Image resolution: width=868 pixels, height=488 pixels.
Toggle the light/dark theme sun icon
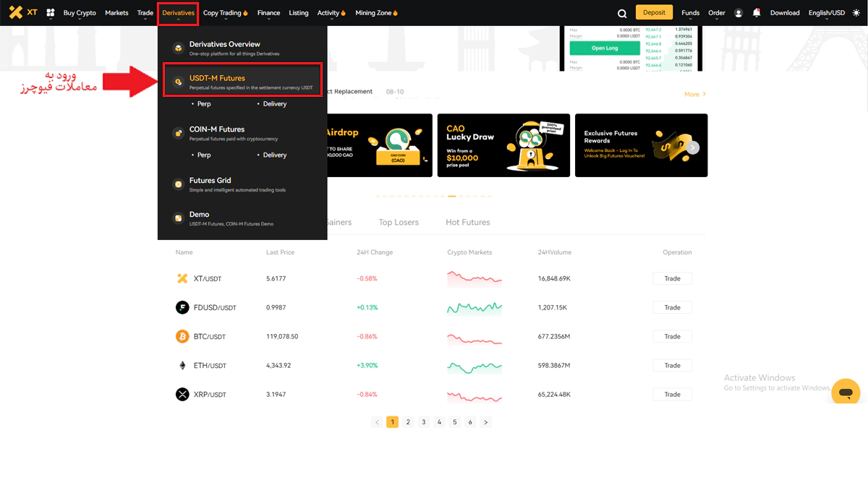tap(857, 13)
